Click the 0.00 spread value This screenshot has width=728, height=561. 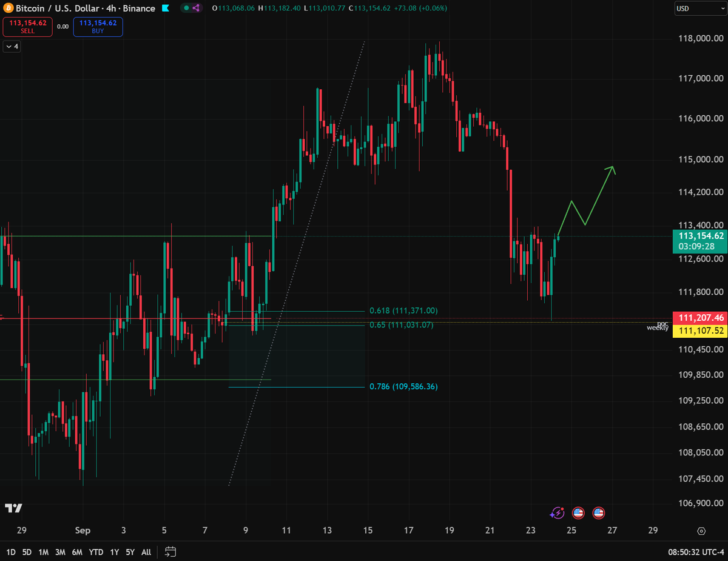tap(63, 27)
